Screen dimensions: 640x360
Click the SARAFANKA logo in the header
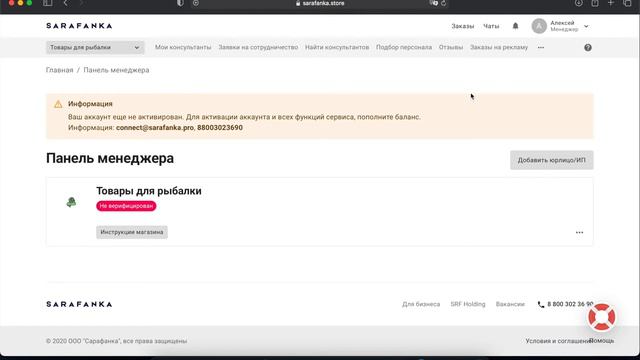[x=79, y=26]
